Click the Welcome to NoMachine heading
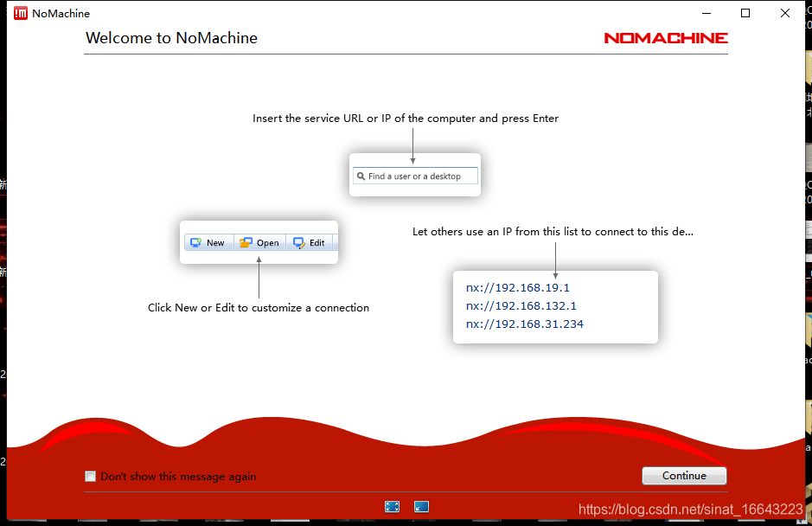 pyautogui.click(x=171, y=38)
